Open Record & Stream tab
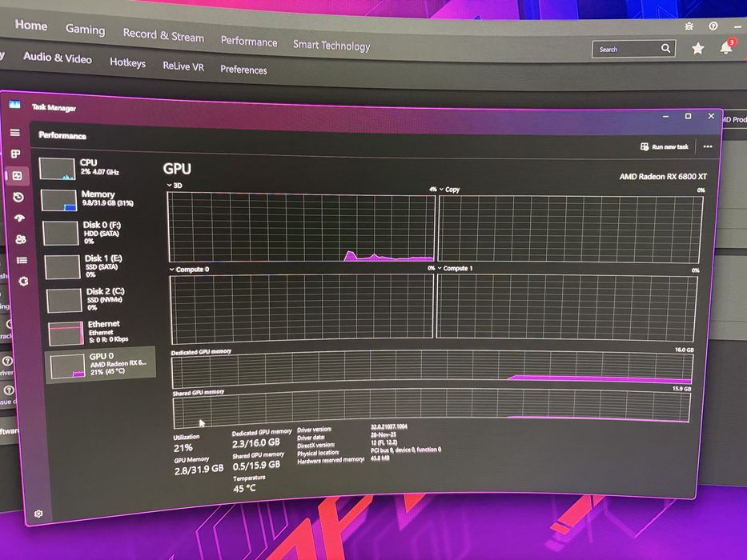 tap(163, 35)
